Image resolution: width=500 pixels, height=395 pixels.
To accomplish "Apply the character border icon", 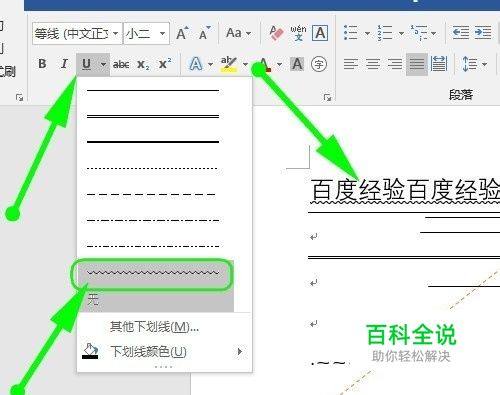I will [x=320, y=33].
